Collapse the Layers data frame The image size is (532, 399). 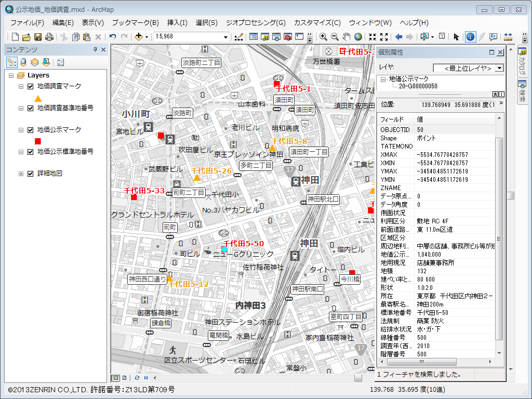pos(11,75)
